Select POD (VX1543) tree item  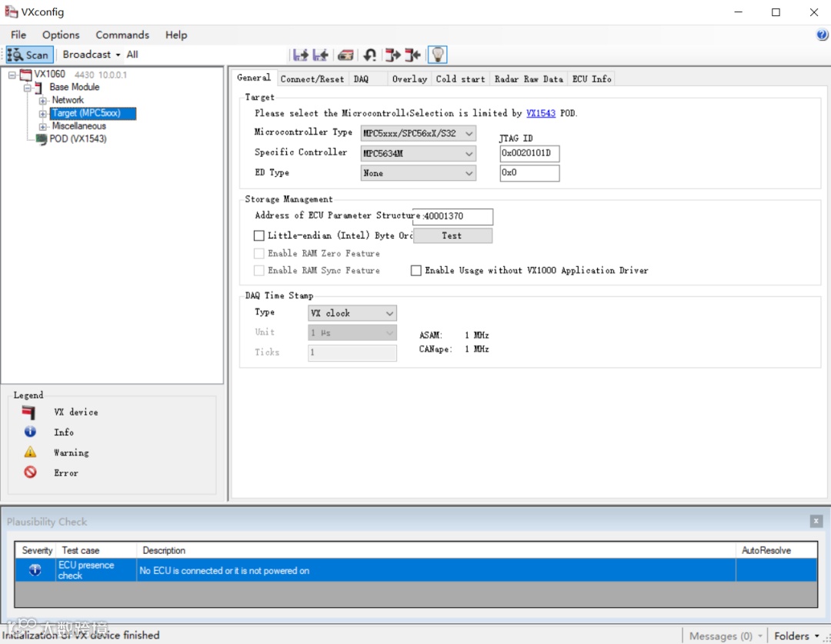pos(78,139)
